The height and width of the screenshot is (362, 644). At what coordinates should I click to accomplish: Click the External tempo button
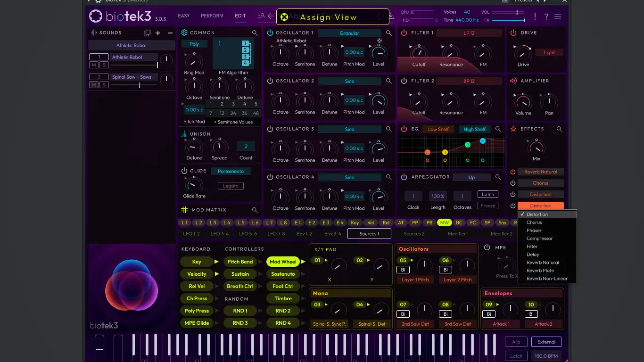[x=546, y=342]
